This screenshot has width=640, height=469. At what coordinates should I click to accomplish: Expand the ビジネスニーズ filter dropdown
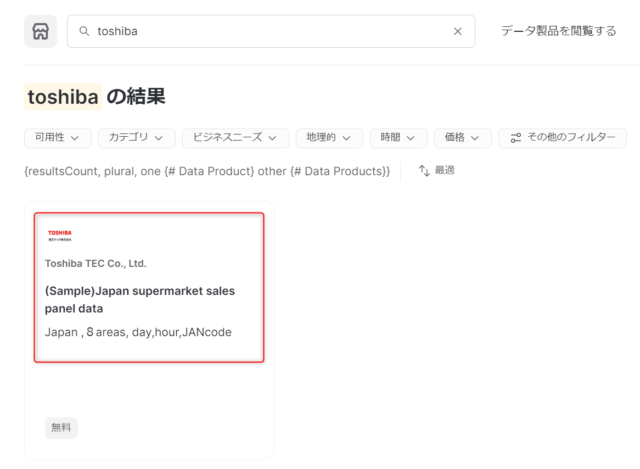coord(236,138)
